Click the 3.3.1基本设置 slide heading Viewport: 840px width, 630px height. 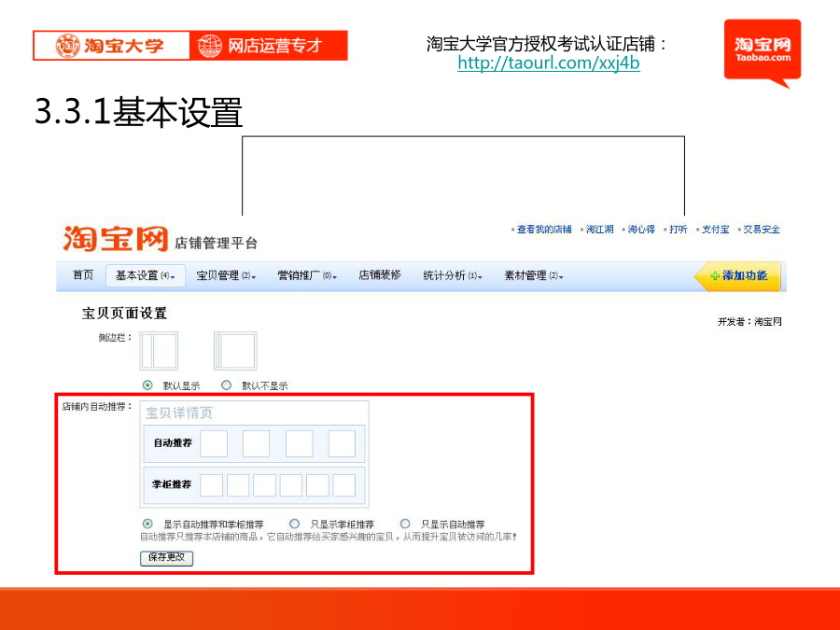click(x=139, y=112)
